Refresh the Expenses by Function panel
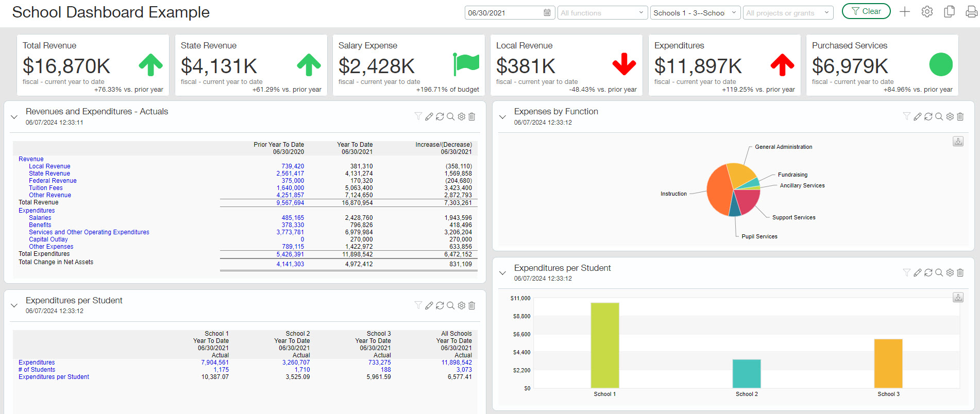Image resolution: width=980 pixels, height=414 pixels. (928, 117)
